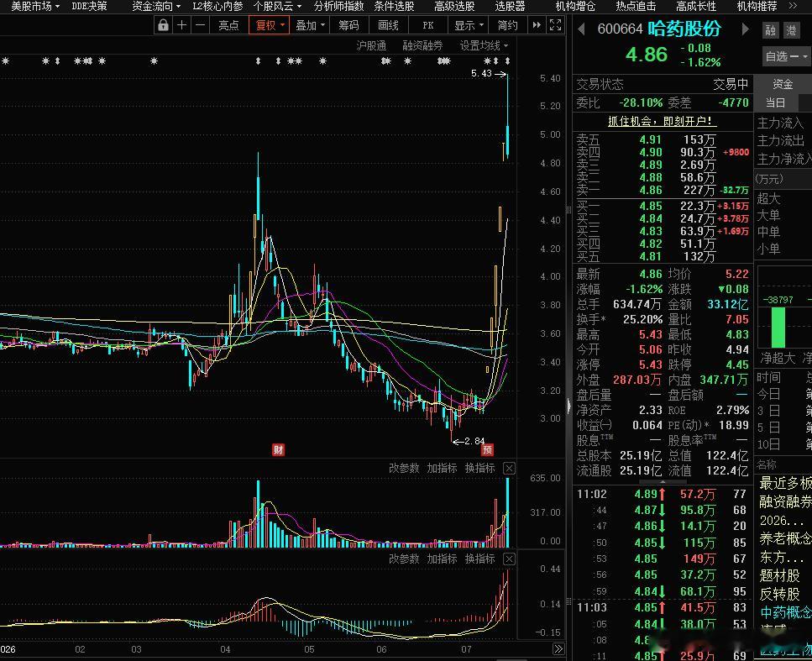The image size is (812, 661).
Task: Click the 11:02 trade row at 4.89
Action: coord(663,494)
